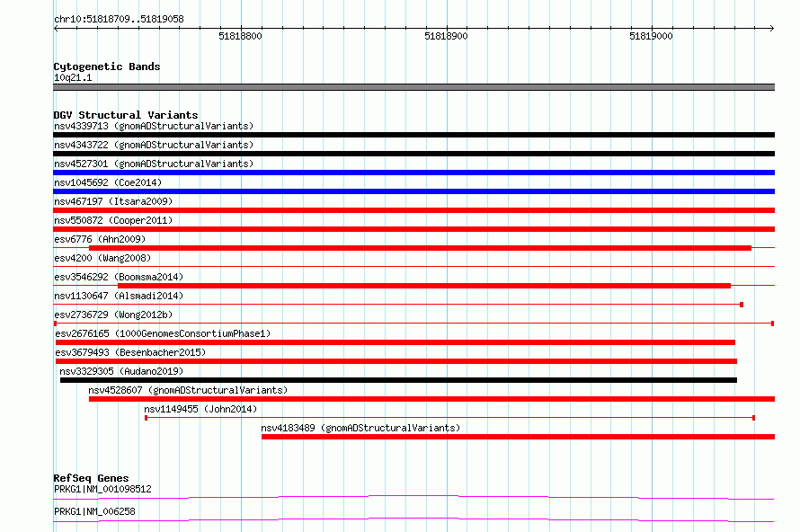Screen dimensions: 800x532
Task: Click the red bar of nsv4183489
Action: point(519,437)
